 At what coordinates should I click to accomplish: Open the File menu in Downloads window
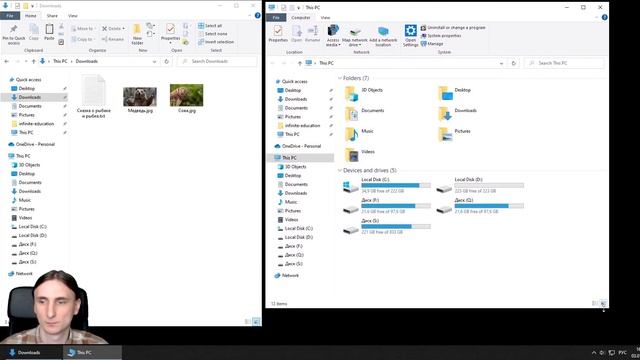[x=10, y=16]
